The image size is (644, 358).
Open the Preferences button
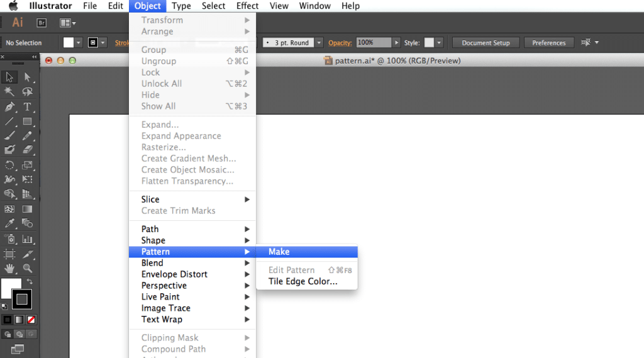coord(548,43)
